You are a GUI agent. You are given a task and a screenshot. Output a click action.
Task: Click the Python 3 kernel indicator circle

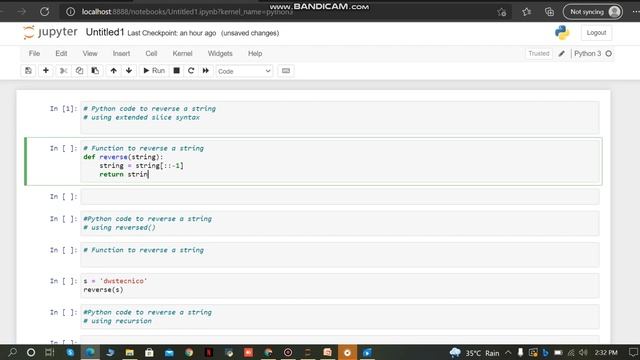point(609,53)
